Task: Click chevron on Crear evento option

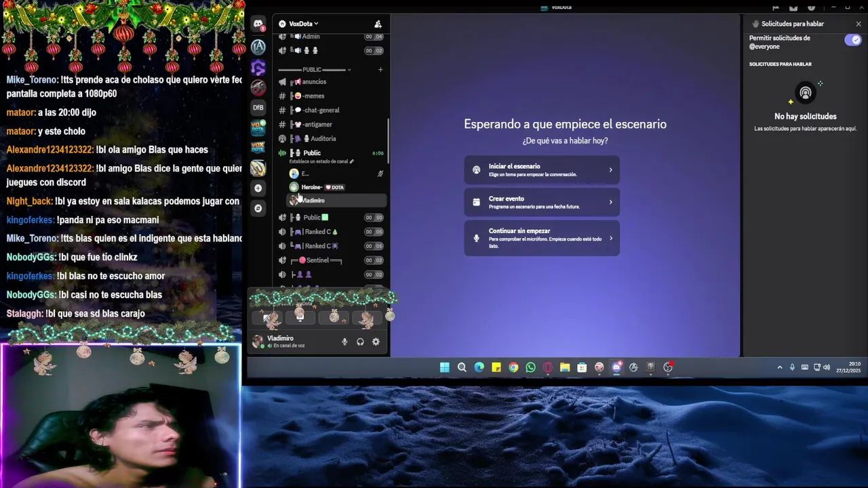Action: 610,202
